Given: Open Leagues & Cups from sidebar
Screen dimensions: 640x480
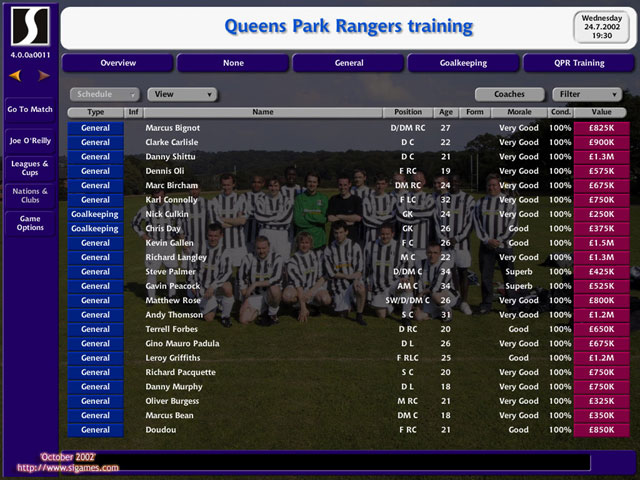Looking at the screenshot, I should (x=30, y=167).
